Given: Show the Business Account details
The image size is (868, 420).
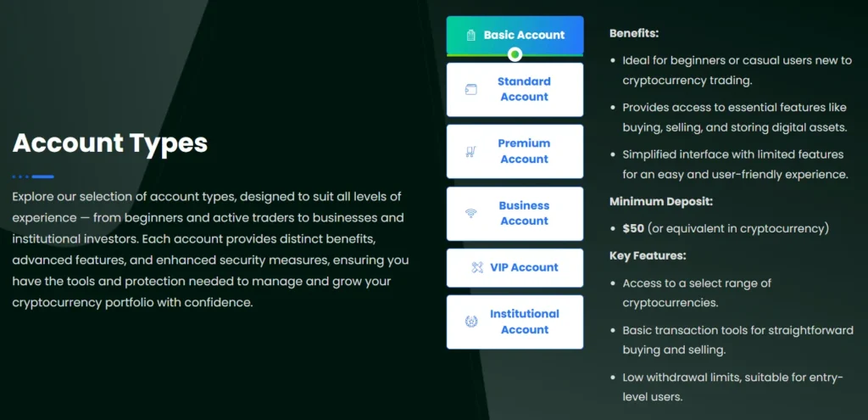Looking at the screenshot, I should click(x=524, y=213).
